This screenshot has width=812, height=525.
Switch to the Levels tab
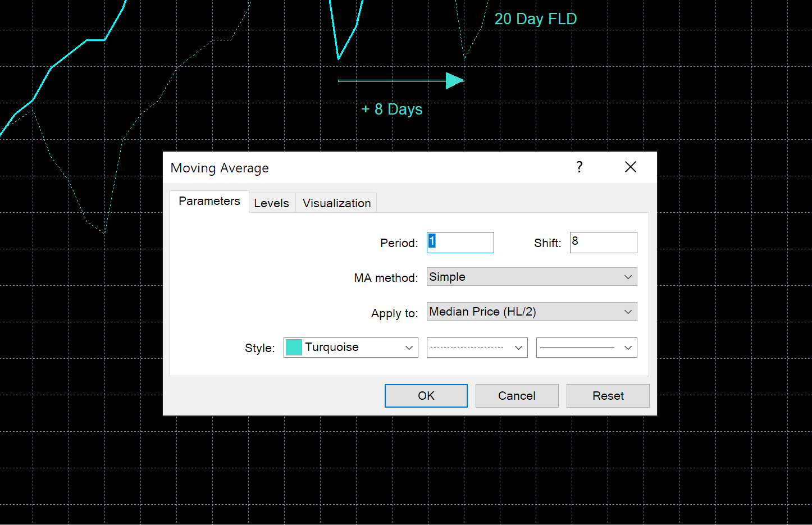(272, 203)
